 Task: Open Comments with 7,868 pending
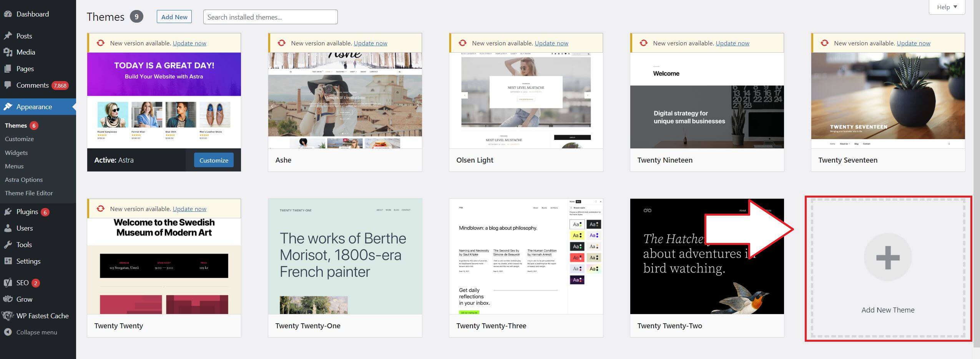tap(38, 85)
